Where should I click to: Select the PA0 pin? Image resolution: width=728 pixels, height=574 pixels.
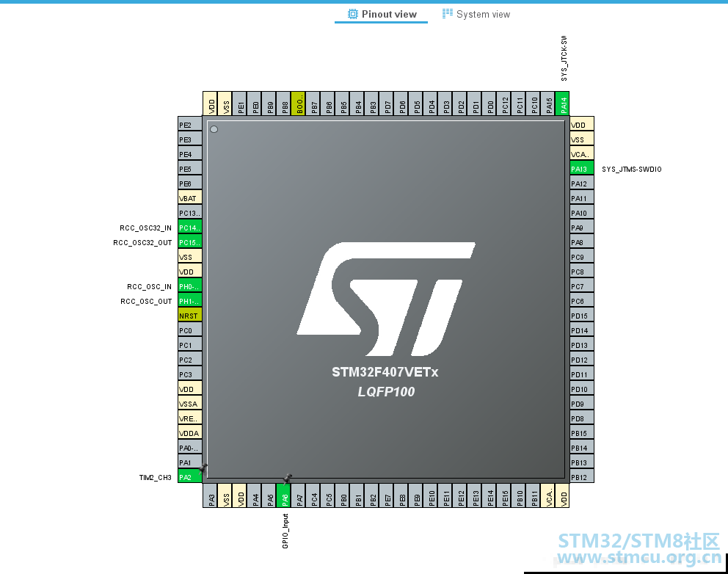point(190,448)
